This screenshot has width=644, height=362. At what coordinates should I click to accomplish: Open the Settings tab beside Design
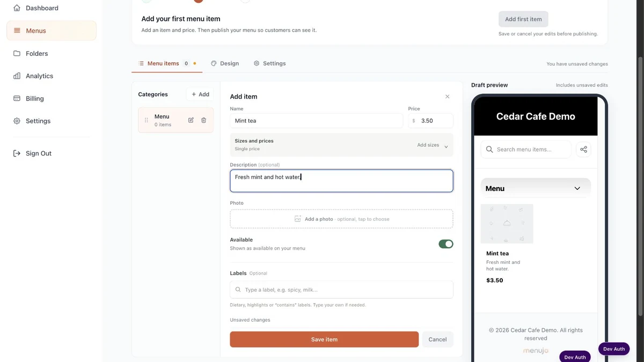coord(269,63)
